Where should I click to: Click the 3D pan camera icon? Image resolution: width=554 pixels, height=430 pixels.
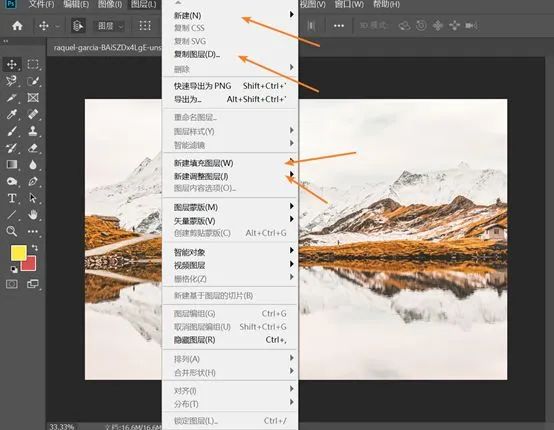(438, 25)
